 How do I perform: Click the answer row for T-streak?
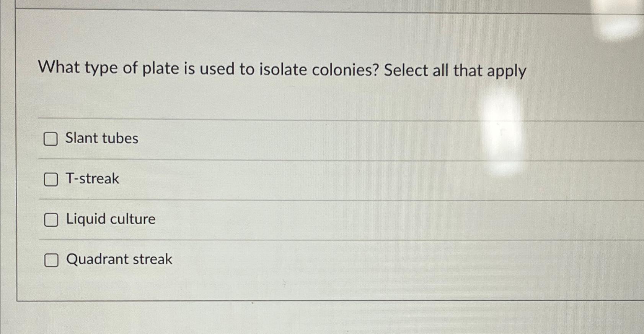(230, 179)
